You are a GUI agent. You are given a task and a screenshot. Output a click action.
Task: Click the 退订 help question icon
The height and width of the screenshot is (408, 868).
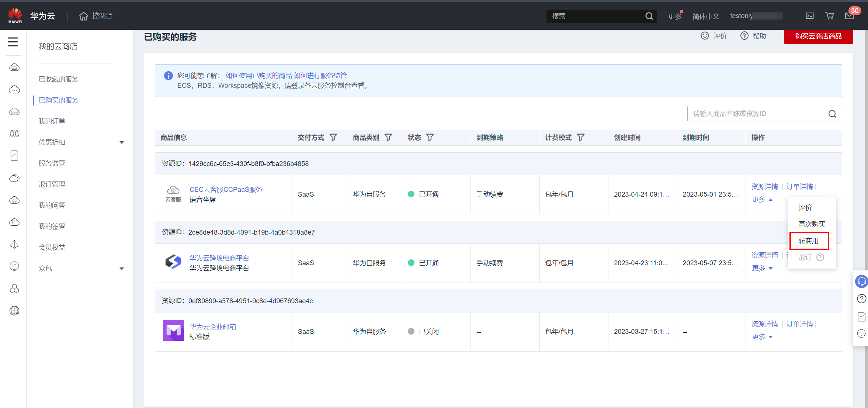(x=820, y=257)
